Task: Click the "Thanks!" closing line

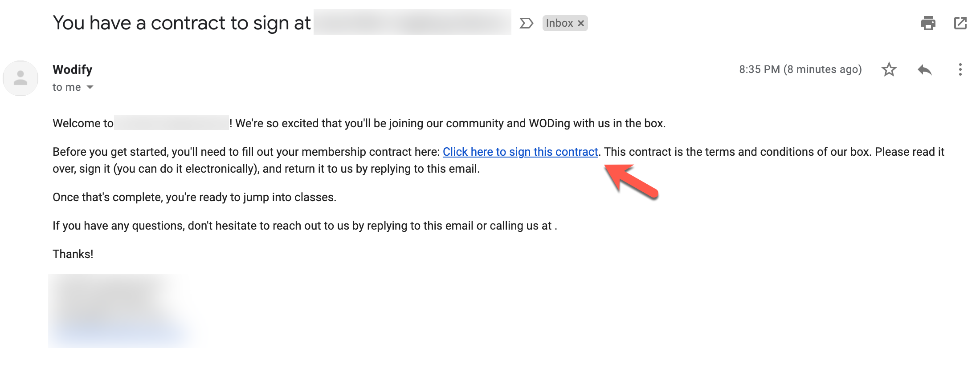Action: [73, 254]
